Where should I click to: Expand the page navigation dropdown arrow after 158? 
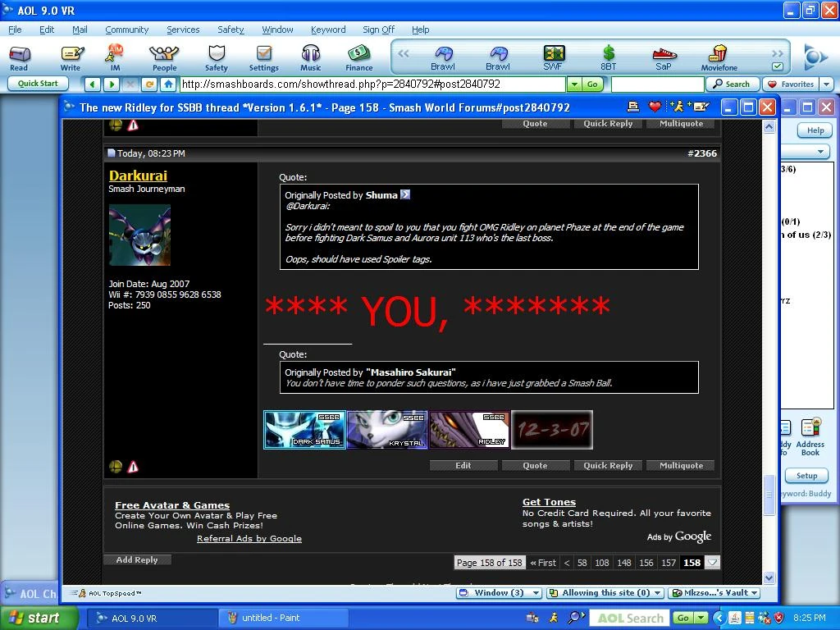713,563
